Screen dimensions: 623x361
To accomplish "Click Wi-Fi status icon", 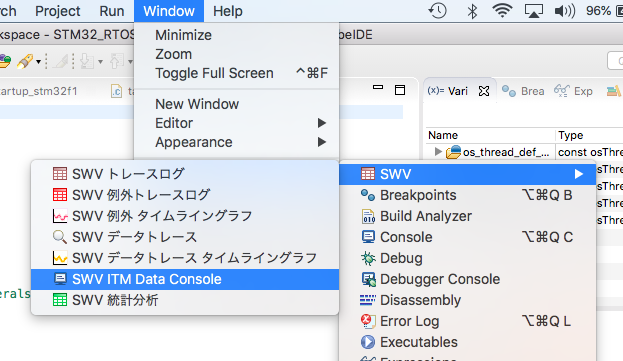I will (502, 11).
